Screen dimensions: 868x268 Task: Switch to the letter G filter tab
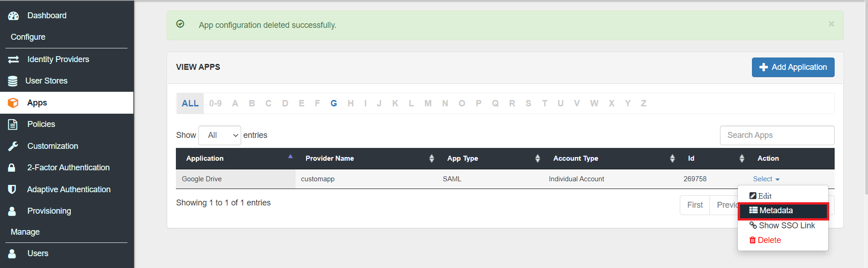[334, 103]
